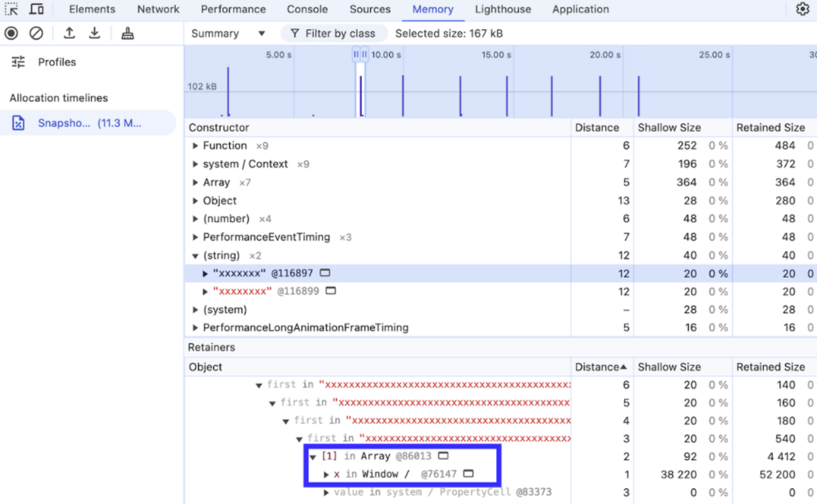Viewport: 817px width, 504px height.
Task: Expand the Function constructor row
Action: click(x=195, y=146)
